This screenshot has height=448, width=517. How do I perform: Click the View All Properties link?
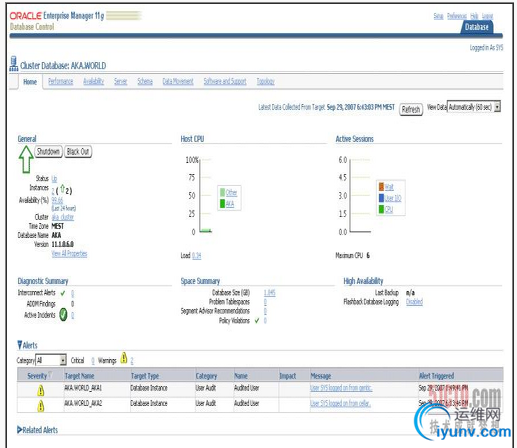tap(69, 254)
